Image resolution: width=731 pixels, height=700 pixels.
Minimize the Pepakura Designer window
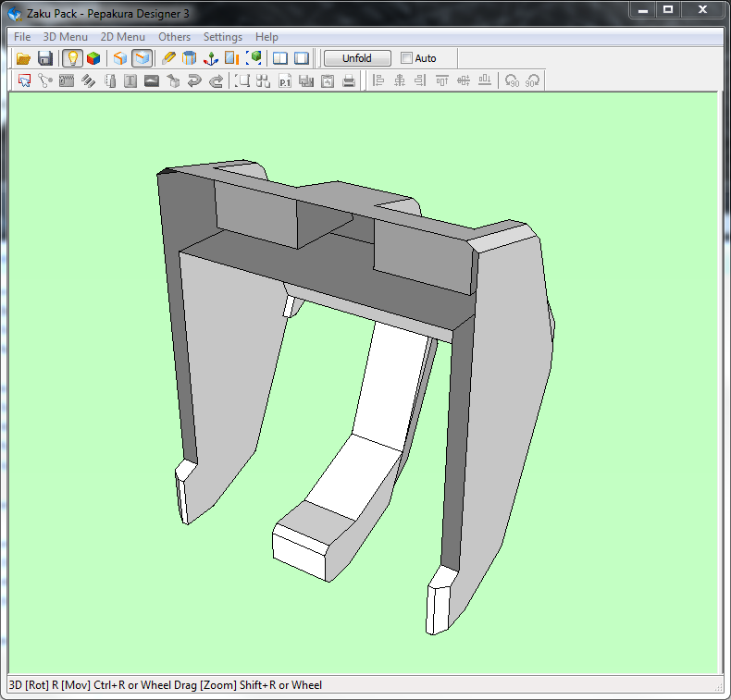pyautogui.click(x=643, y=10)
